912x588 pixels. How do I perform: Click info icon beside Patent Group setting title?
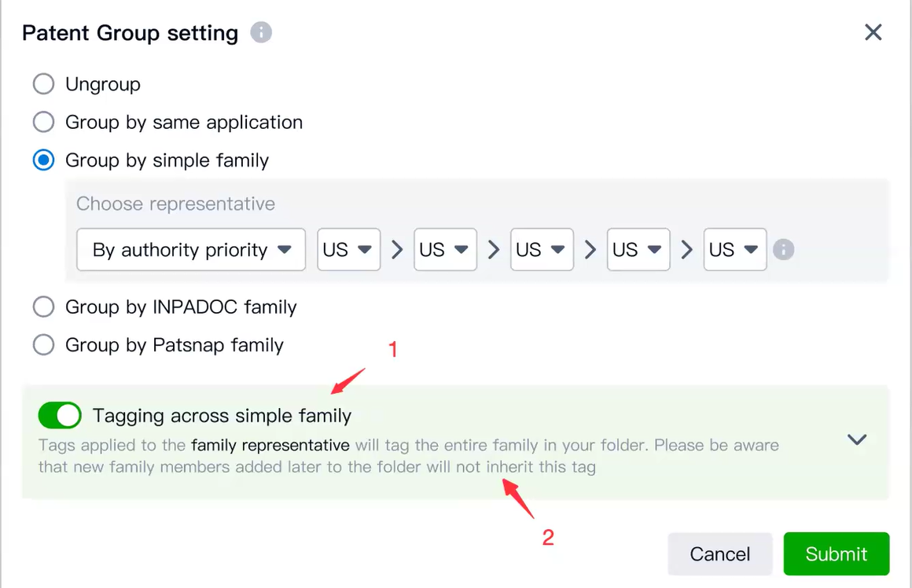[x=261, y=33]
